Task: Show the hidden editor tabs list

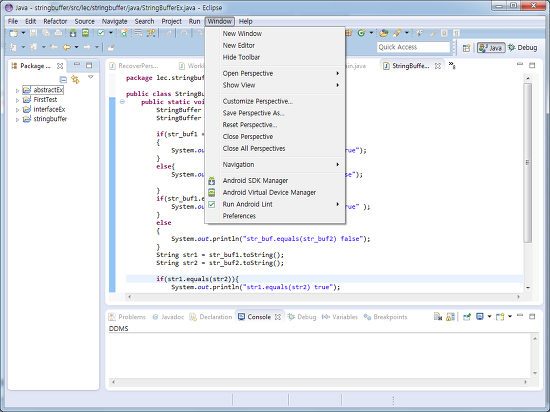Action: coord(452,65)
